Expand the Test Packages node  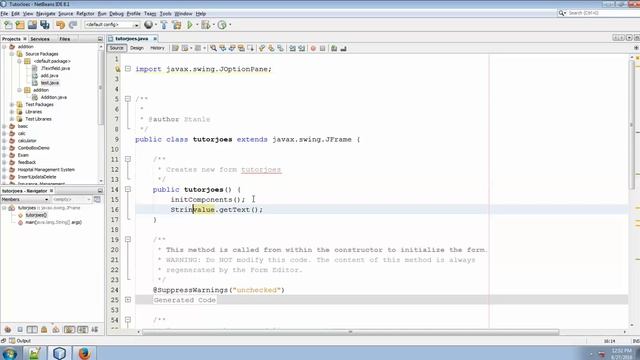coord(12,104)
